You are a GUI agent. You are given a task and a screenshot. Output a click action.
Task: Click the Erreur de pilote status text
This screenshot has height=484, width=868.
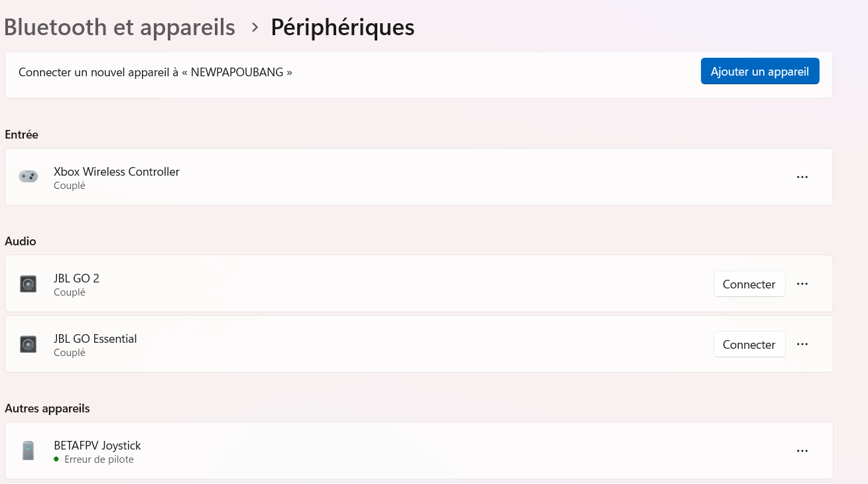click(x=99, y=459)
